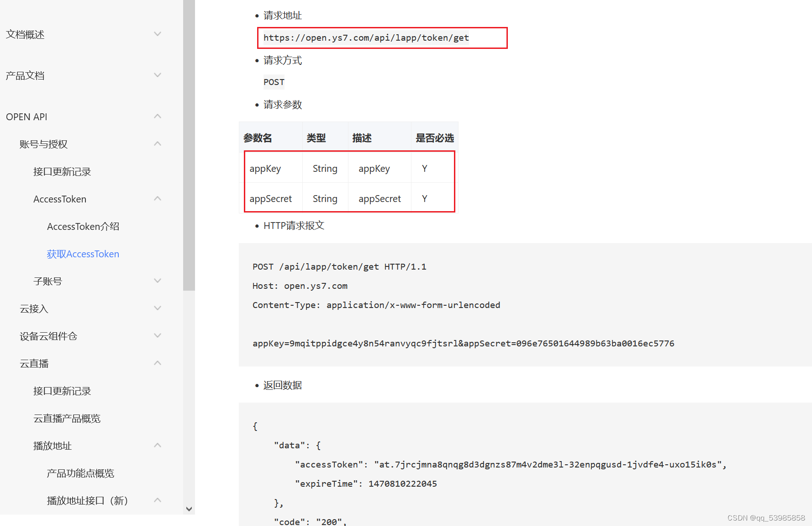
Task: Open 接口更新记录 under 账号与授权
Action: pyautogui.click(x=63, y=171)
